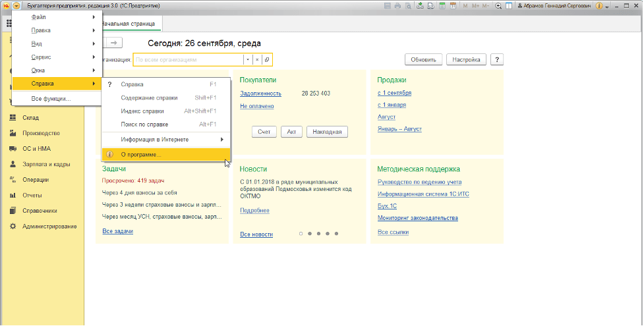644x326 pixels.
Task: Expand Информация в Интернете submenu
Action: click(x=165, y=140)
